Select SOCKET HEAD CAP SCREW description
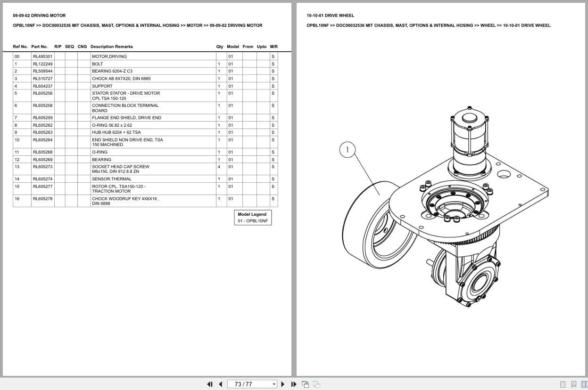This screenshot has height=390, width=588. [x=121, y=169]
